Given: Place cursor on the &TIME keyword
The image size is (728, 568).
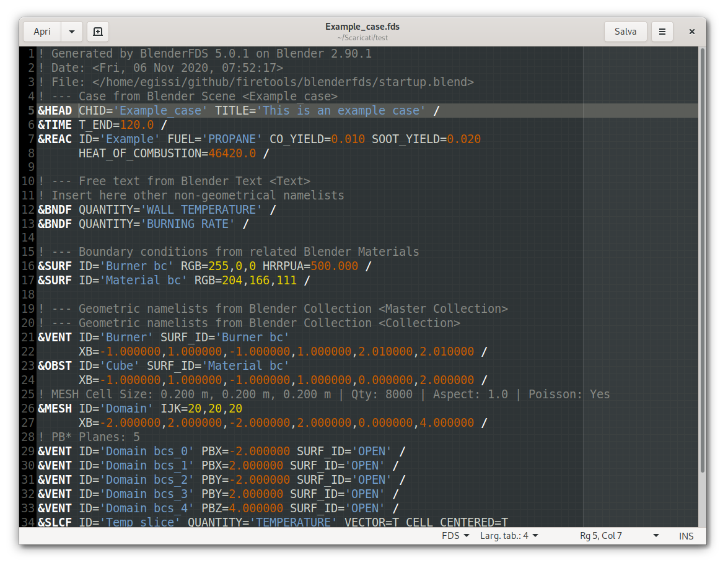Looking at the screenshot, I should tap(55, 125).
